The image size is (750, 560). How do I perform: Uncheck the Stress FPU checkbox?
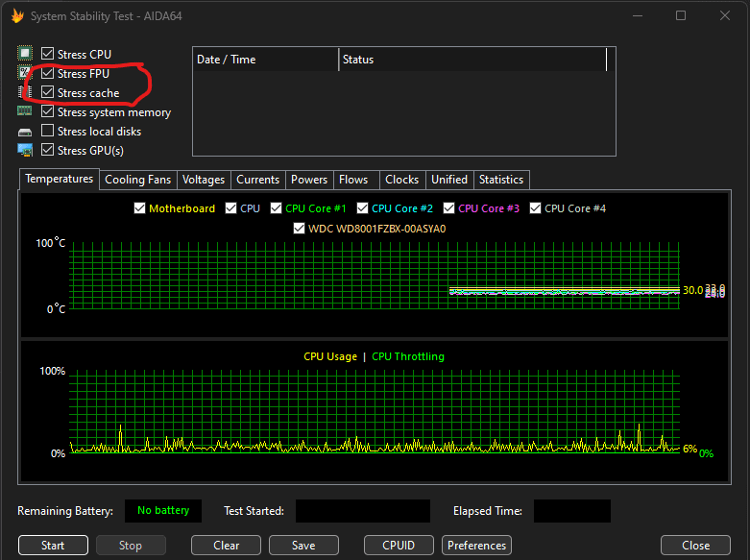tap(47, 73)
